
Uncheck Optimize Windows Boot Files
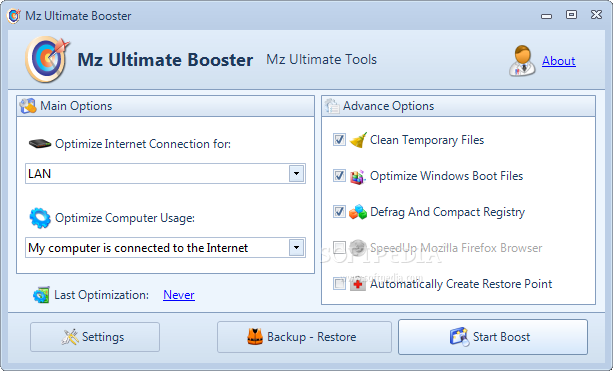coord(339,176)
